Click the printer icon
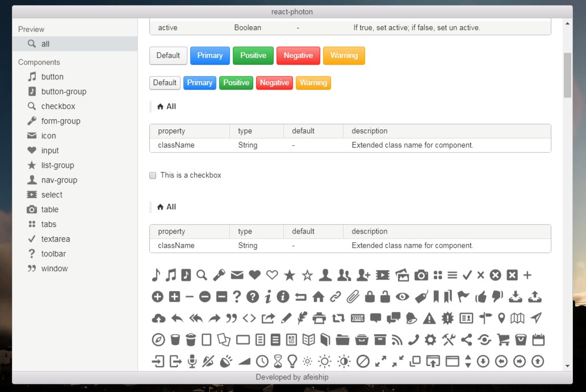Image resolution: width=586 pixels, height=392 pixels. [x=319, y=318]
